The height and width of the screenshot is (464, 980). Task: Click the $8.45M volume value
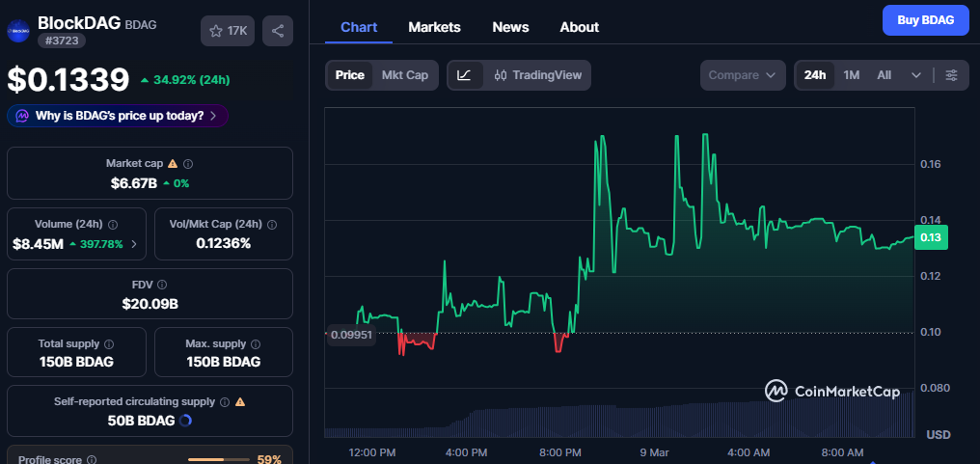[39, 244]
